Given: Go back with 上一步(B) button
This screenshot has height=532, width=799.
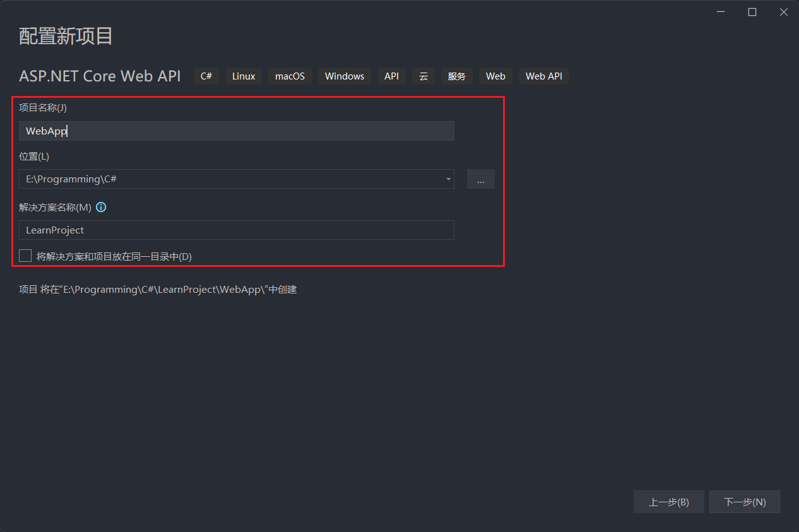Looking at the screenshot, I should [x=668, y=502].
